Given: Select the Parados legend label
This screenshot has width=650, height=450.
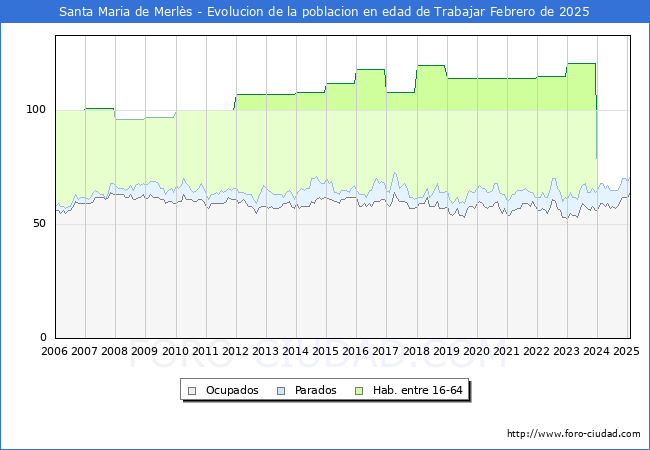Looking at the screenshot, I should click(x=315, y=390).
